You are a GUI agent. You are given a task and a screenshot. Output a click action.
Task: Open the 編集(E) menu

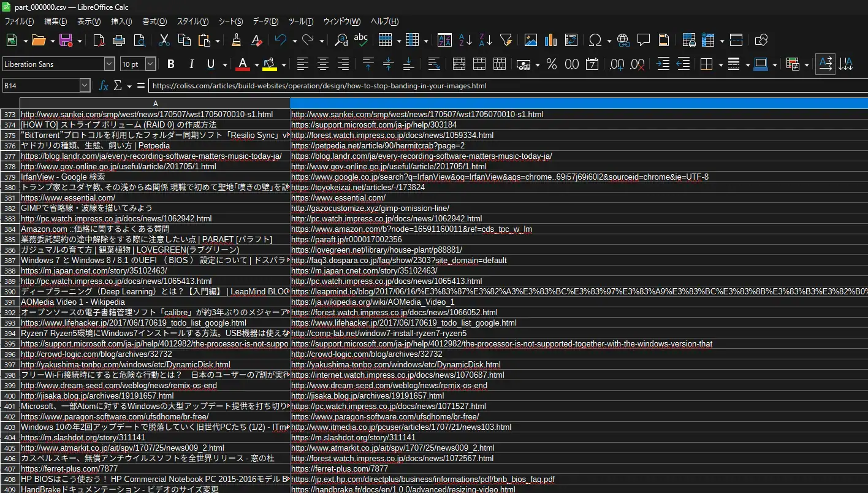56,21
